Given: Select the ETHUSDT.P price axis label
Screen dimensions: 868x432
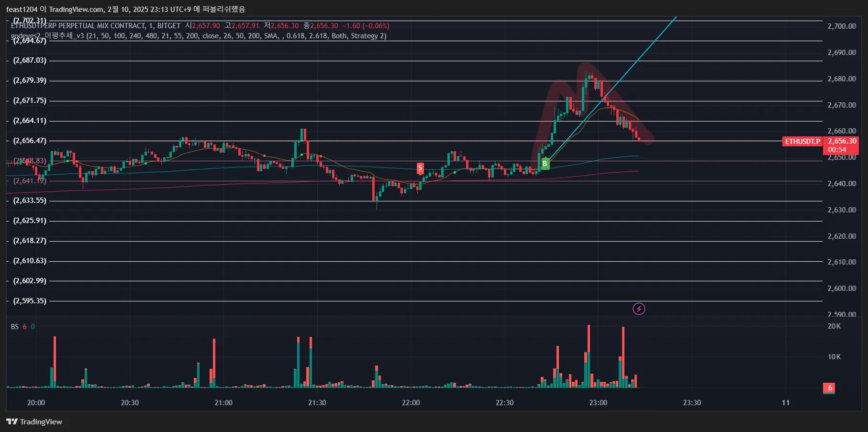Looking at the screenshot, I should tap(802, 142).
